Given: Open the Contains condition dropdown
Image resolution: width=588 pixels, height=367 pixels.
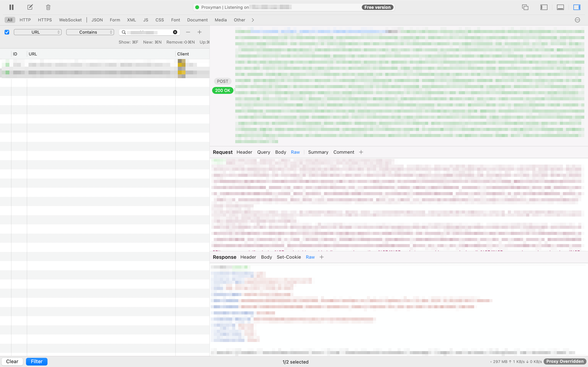Looking at the screenshot, I should (90, 32).
